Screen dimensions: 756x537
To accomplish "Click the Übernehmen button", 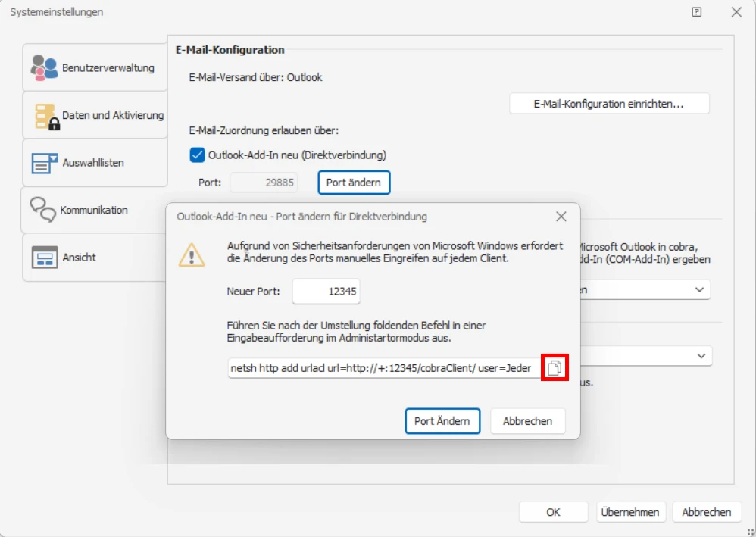I will (x=629, y=512).
